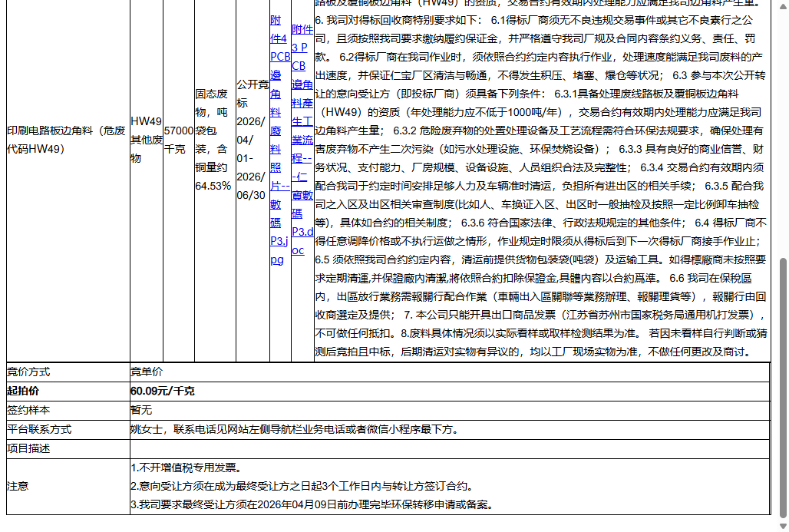Image resolution: width=789 pixels, height=532 pixels.
Task: Click the 60.09元/千克 starting price text
Action: point(161,392)
